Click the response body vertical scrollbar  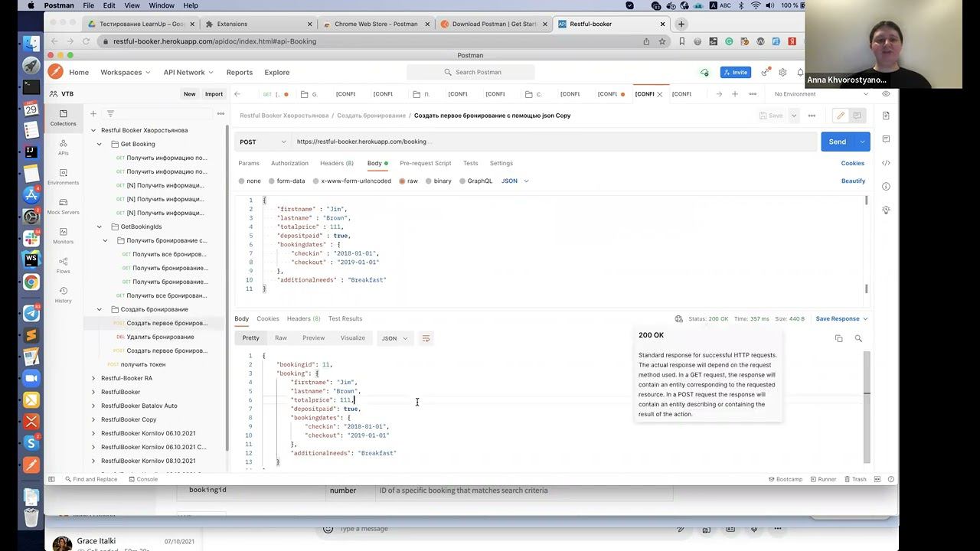point(867,407)
